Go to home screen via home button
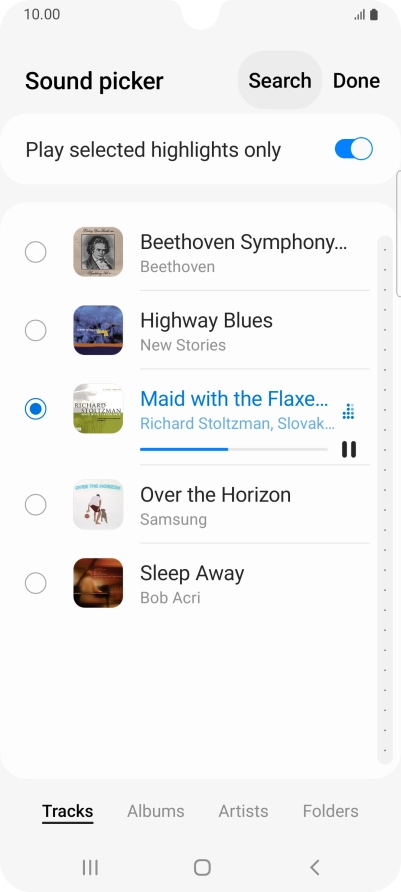The width and height of the screenshot is (401, 892). click(202, 867)
